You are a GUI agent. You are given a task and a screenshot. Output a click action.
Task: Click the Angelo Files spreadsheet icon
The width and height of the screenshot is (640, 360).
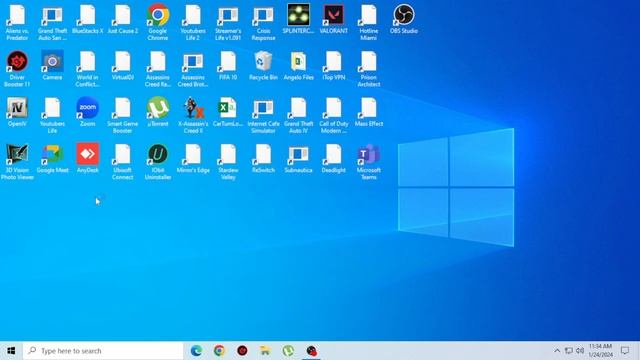[298, 66]
